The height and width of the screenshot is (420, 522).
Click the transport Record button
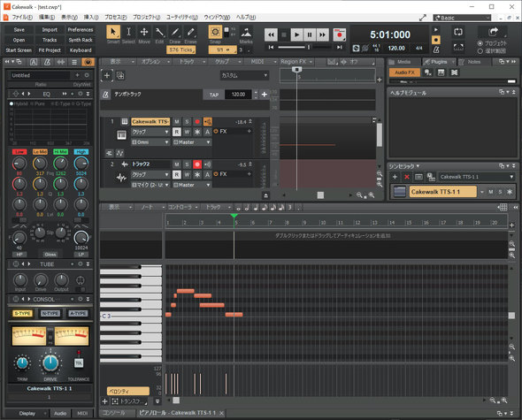pyautogui.click(x=340, y=34)
